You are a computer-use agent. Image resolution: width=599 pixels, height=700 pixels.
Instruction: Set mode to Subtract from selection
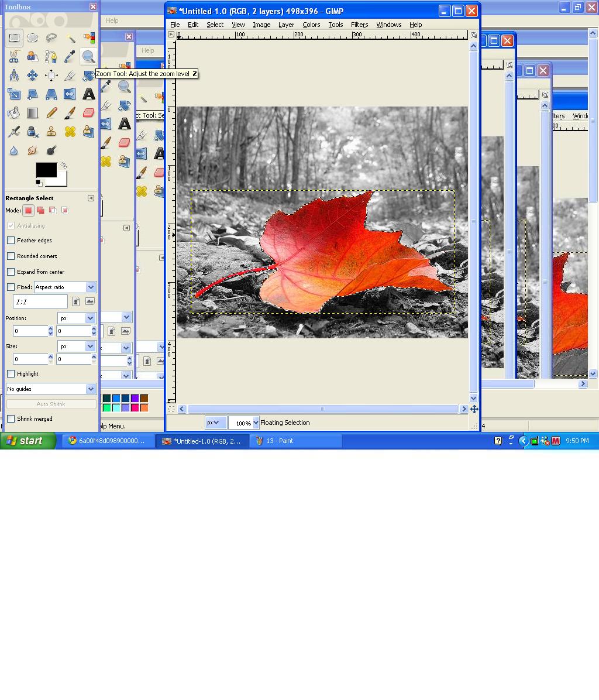pyautogui.click(x=53, y=210)
